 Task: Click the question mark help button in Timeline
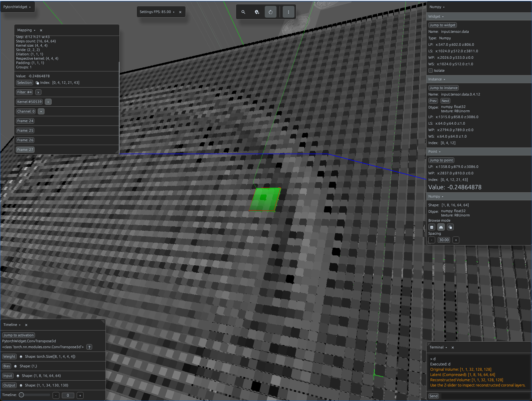(89, 347)
